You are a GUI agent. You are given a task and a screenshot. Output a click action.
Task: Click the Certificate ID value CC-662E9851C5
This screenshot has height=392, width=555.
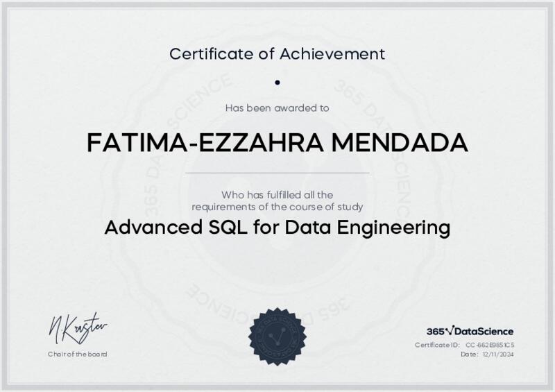pyautogui.click(x=490, y=345)
